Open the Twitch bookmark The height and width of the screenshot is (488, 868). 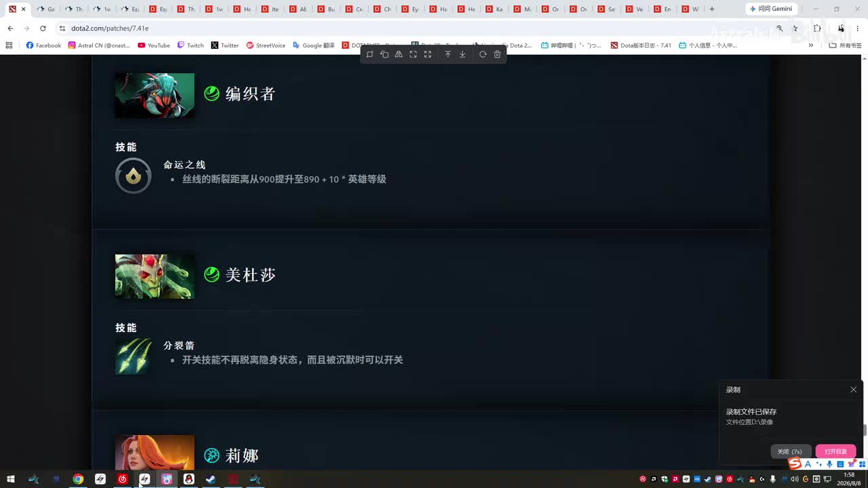click(191, 45)
